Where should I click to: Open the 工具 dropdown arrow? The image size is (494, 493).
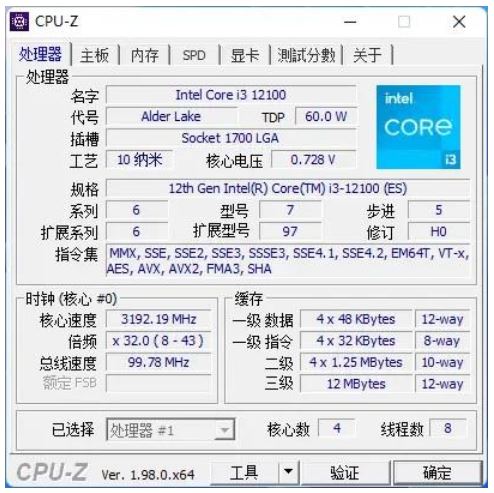[288, 472]
